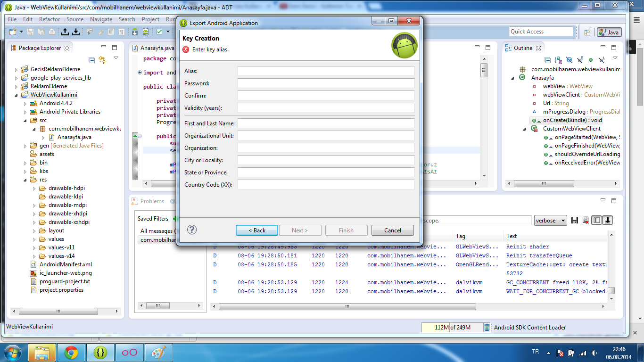Open the Android SDK Manager icon

[135, 32]
